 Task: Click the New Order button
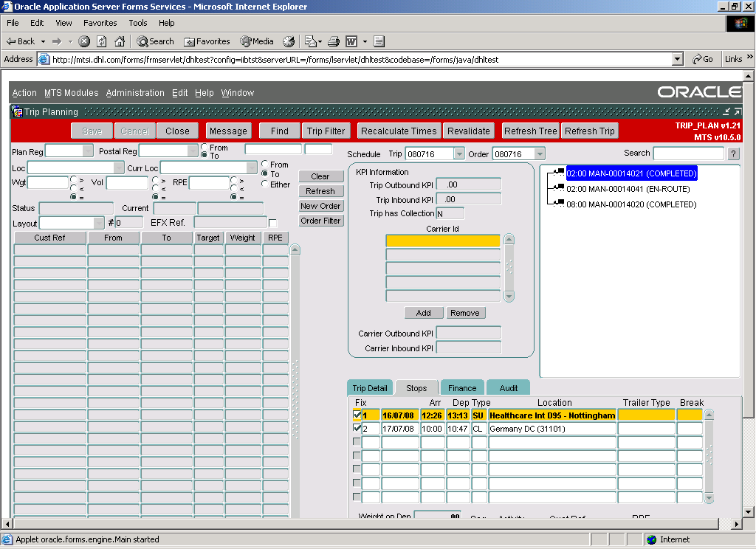(x=320, y=206)
